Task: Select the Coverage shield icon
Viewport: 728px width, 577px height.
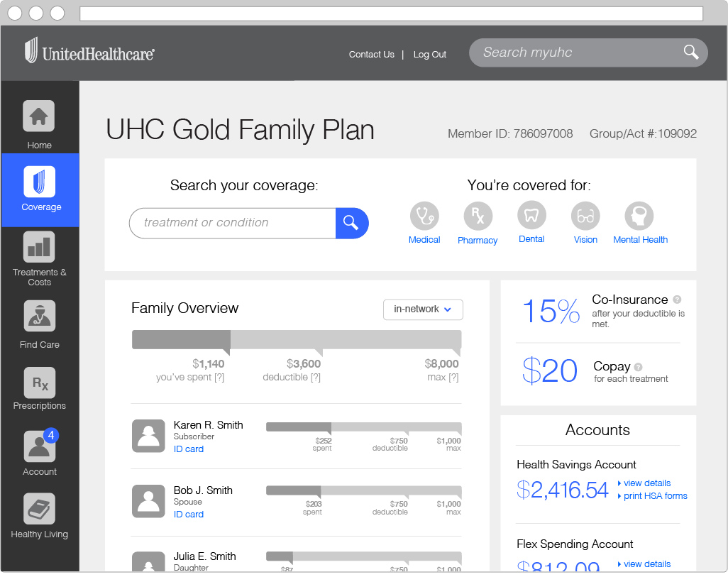Action: coord(40,182)
